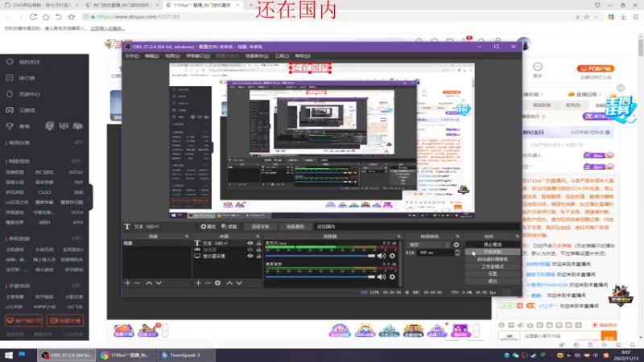Click 选择字体 select font button

pyautogui.click(x=260, y=227)
